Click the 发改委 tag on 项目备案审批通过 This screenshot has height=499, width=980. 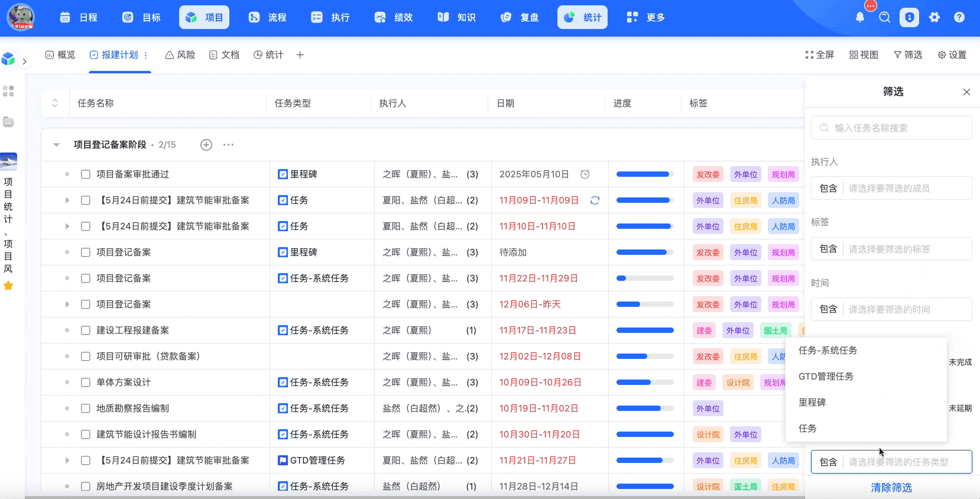(708, 174)
